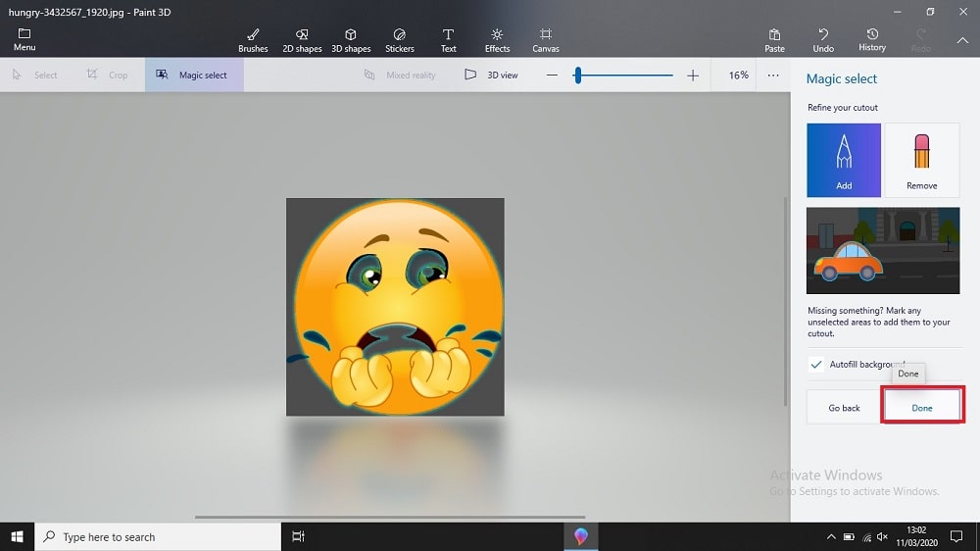Click the horizontal canvas scrollbar
980x551 pixels.
tap(390, 518)
